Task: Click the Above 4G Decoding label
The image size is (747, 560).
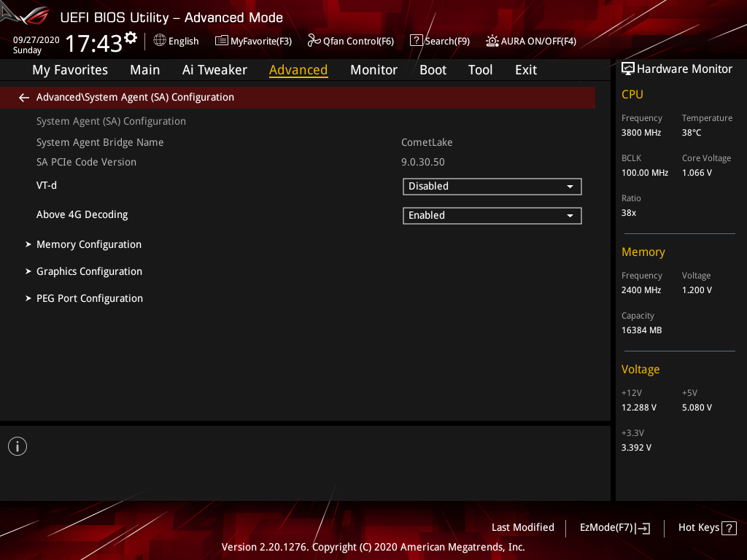Action: (x=82, y=215)
